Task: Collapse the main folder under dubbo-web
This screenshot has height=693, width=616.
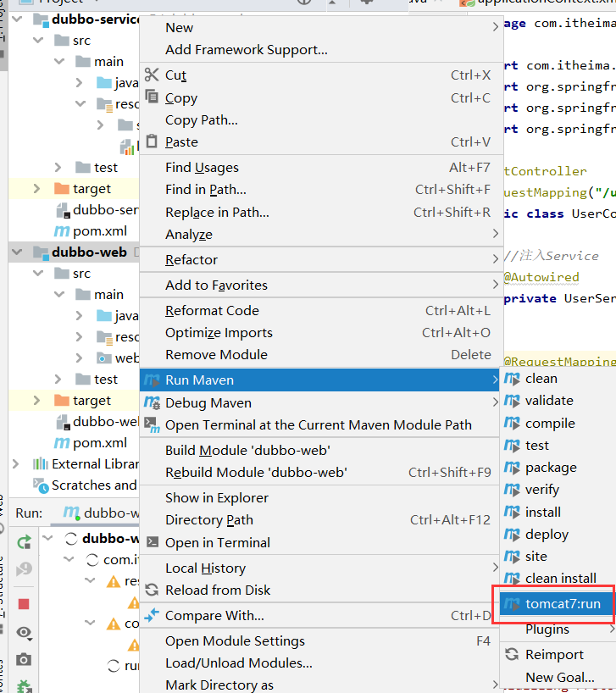Action: click(x=59, y=294)
